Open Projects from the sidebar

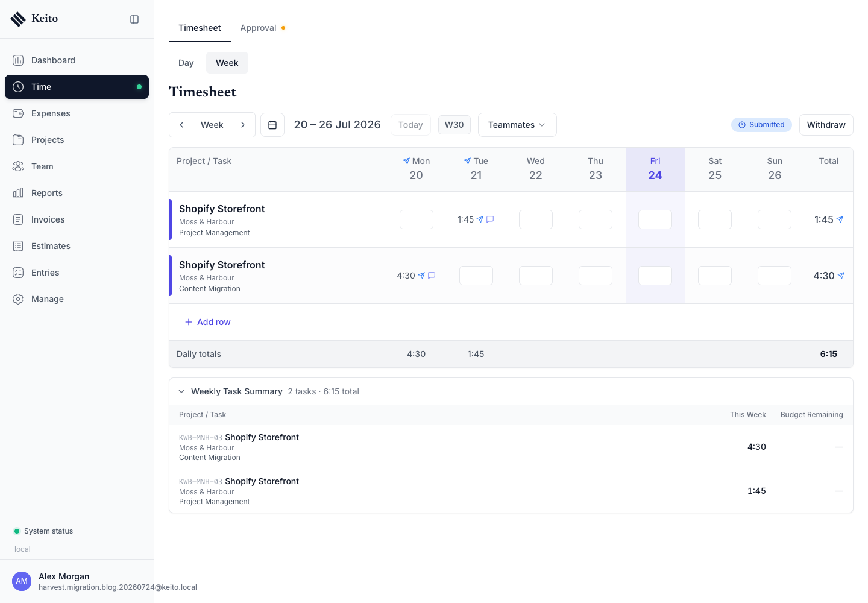77,140
